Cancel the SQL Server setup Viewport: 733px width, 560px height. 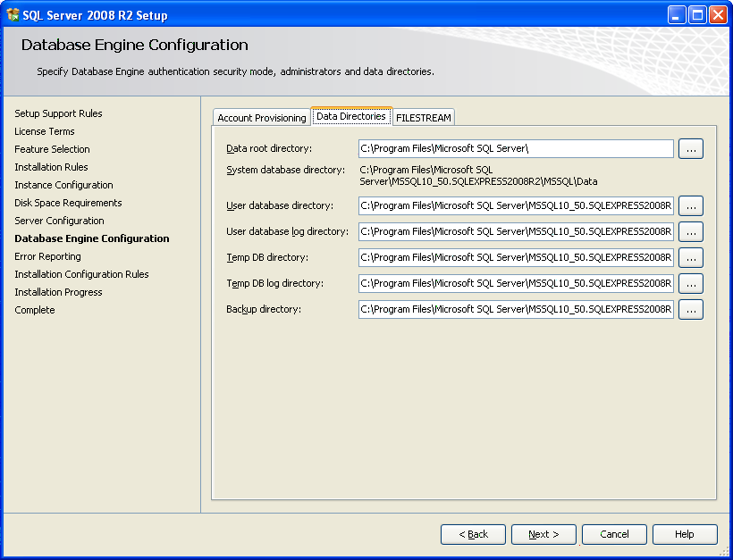(614, 534)
